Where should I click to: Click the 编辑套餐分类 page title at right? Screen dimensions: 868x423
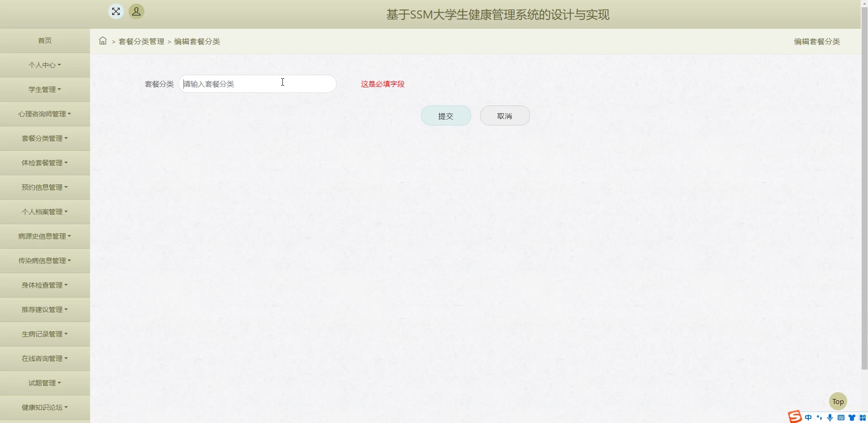click(817, 41)
